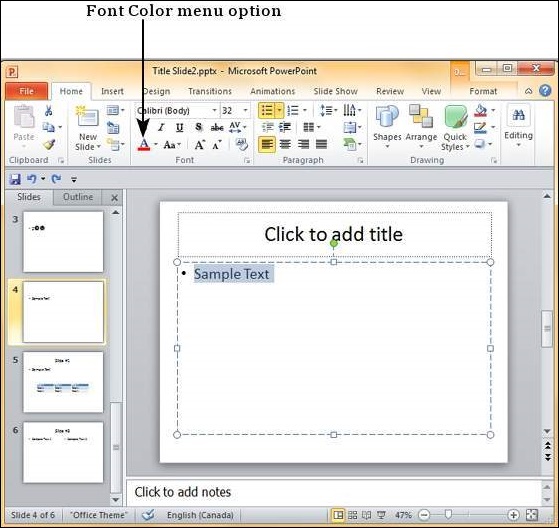Click the Quick Styles icon

(455, 117)
